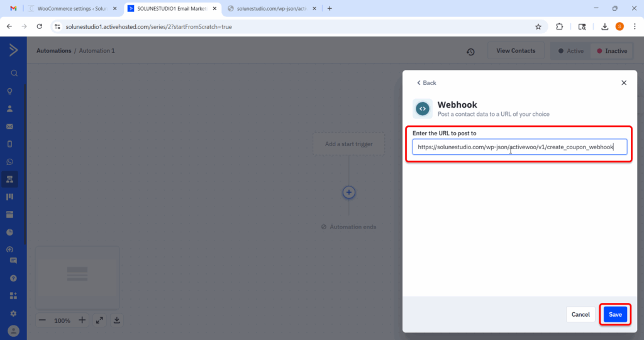Close the Webhook panel with X

point(624,82)
